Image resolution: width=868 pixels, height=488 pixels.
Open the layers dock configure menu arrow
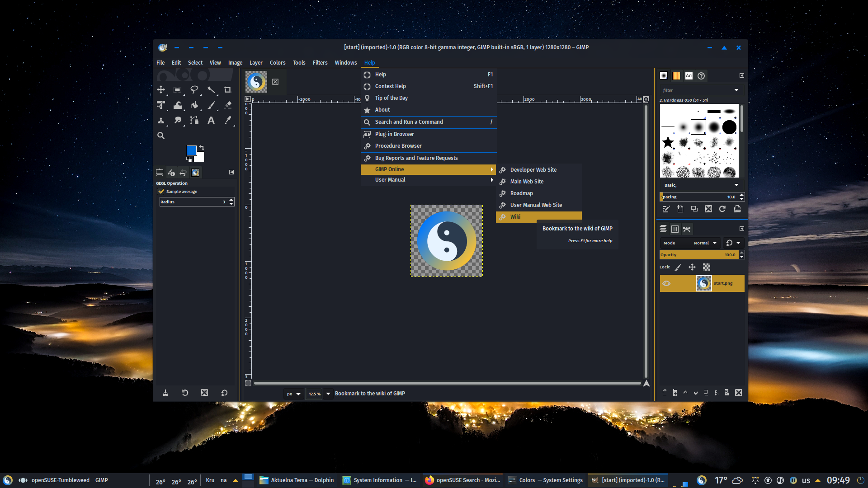742,229
